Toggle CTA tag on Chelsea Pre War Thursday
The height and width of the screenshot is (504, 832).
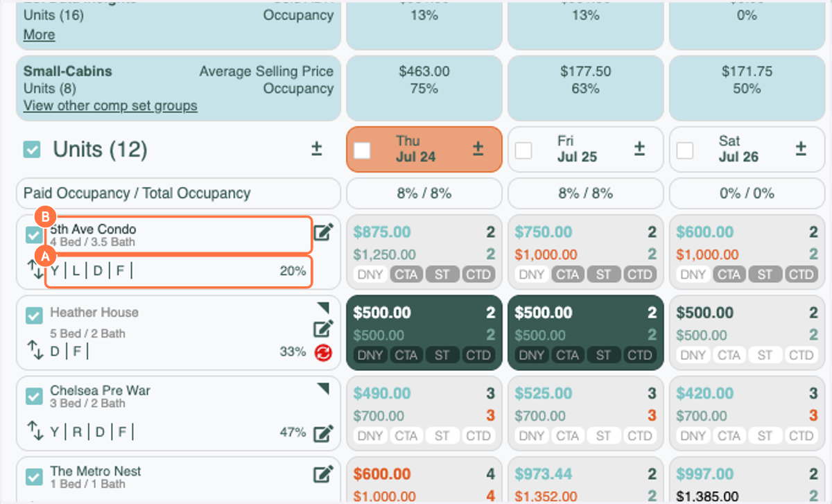click(406, 436)
